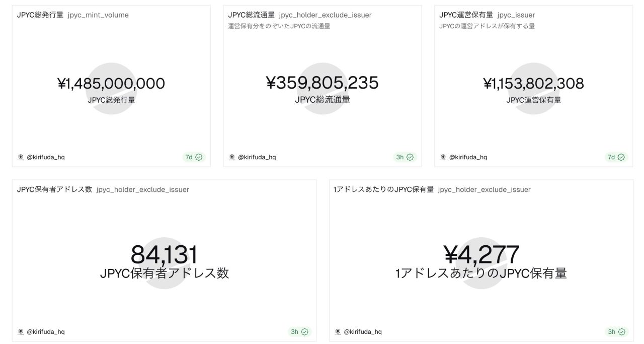Click the check icon in JPYC保有者アドレス数 panel
The image size is (644, 344).
coord(304,332)
